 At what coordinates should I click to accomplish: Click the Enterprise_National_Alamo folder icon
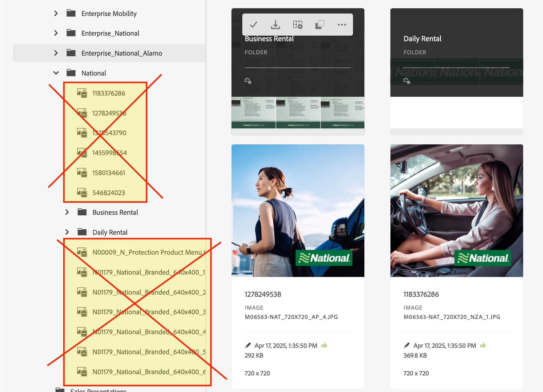(x=71, y=53)
